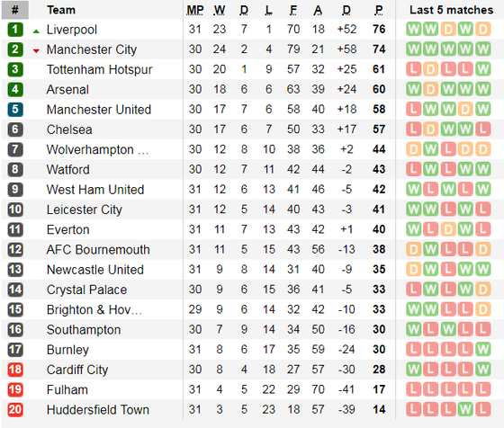This screenshot has height=428, width=504.
Task: Click Huddersfield Town's only win result icon
Action: point(465,409)
